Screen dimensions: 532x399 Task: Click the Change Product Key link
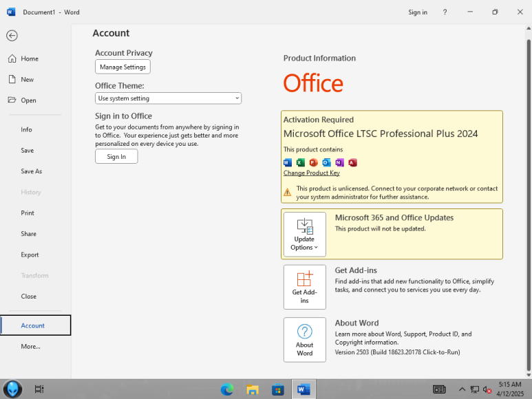coord(312,173)
